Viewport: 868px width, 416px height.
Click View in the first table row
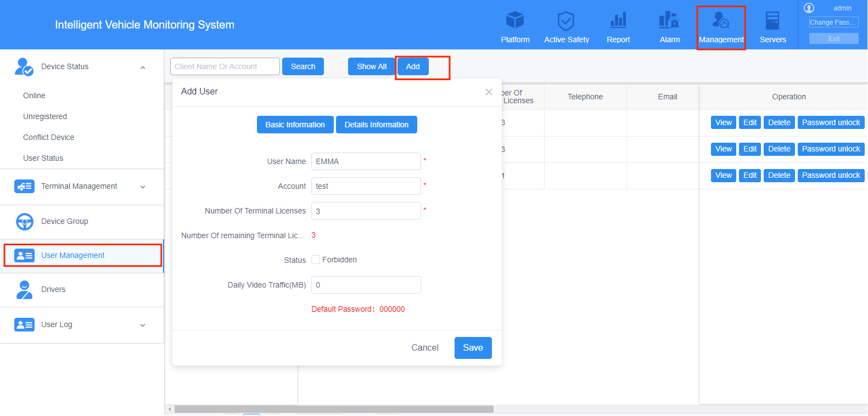(724, 122)
